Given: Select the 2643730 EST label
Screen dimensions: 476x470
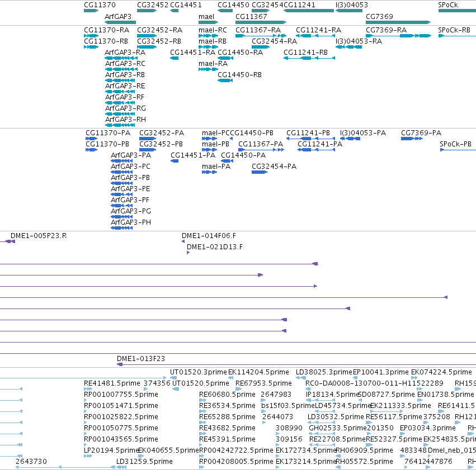Looking at the screenshot, I should 31,462.
